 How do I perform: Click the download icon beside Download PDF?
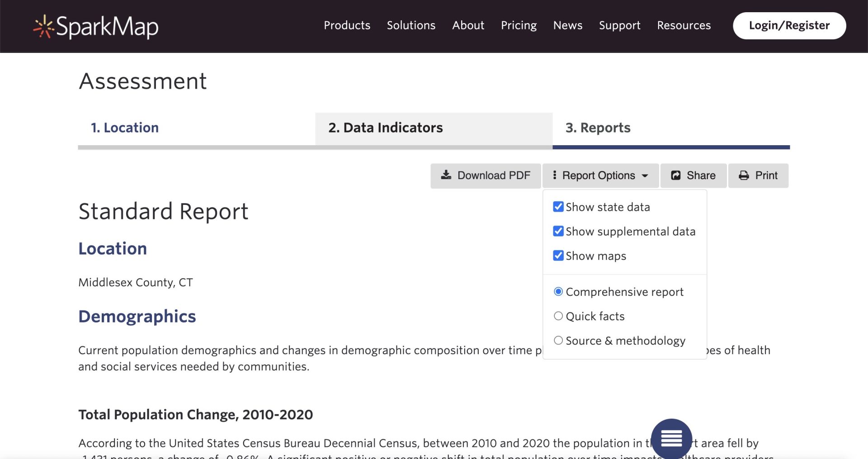(446, 175)
